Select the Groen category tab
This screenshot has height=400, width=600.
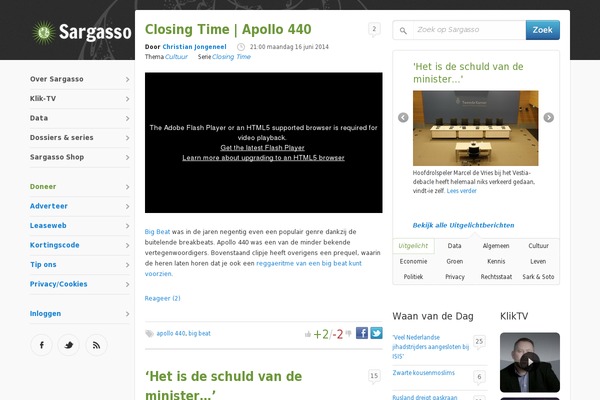coord(455,261)
